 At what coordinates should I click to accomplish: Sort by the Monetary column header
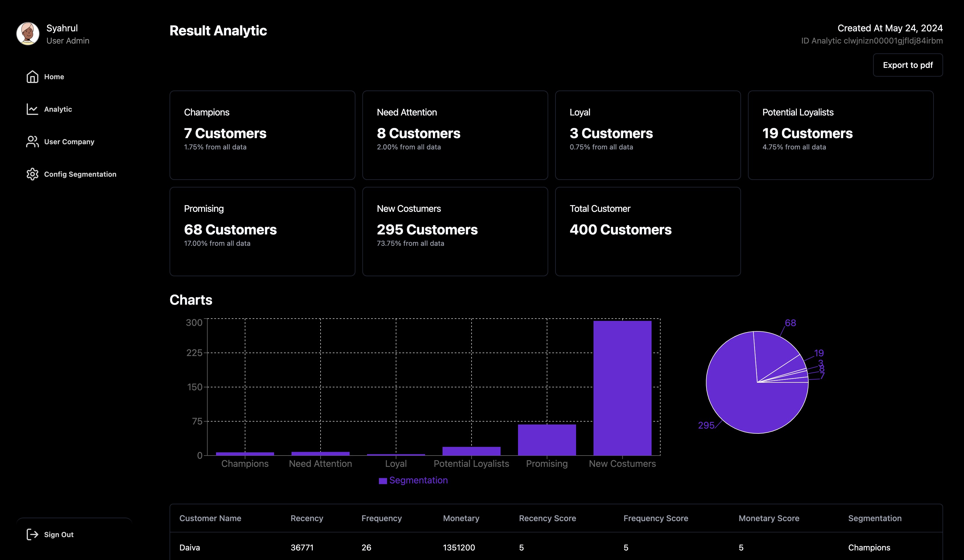coord(461,518)
